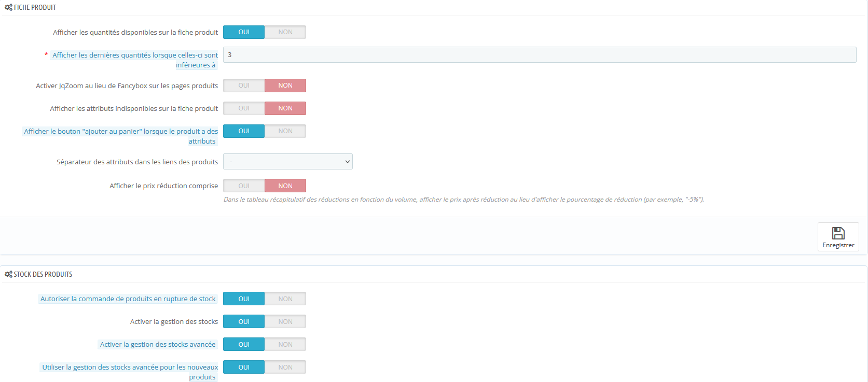This screenshot has width=868, height=382.
Task: Click the 'Afficher les quantités disponibles sur la fiche produit' label
Action: coord(135,33)
